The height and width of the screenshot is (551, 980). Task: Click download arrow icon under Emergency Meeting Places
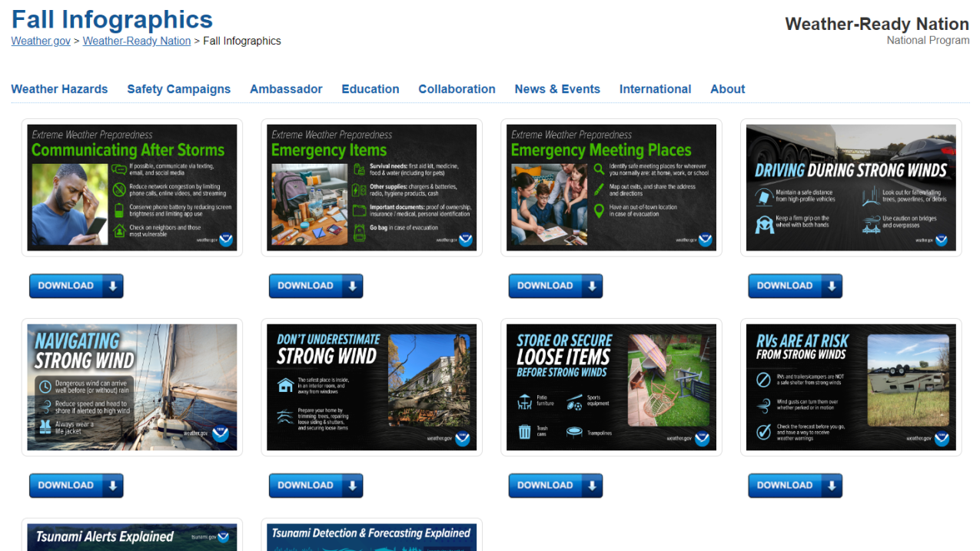point(592,286)
